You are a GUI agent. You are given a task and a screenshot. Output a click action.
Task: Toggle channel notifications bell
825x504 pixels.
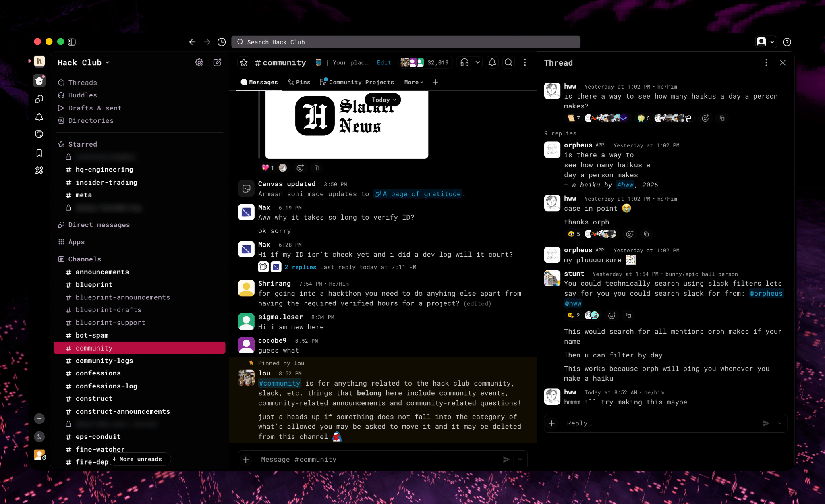tap(492, 62)
